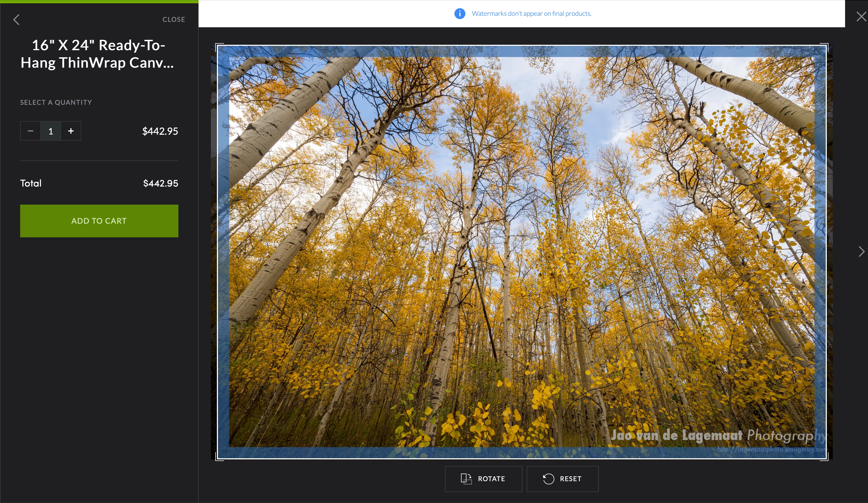This screenshot has width=868, height=503.
Task: Click the aspen forest photo preview
Action: click(x=522, y=251)
